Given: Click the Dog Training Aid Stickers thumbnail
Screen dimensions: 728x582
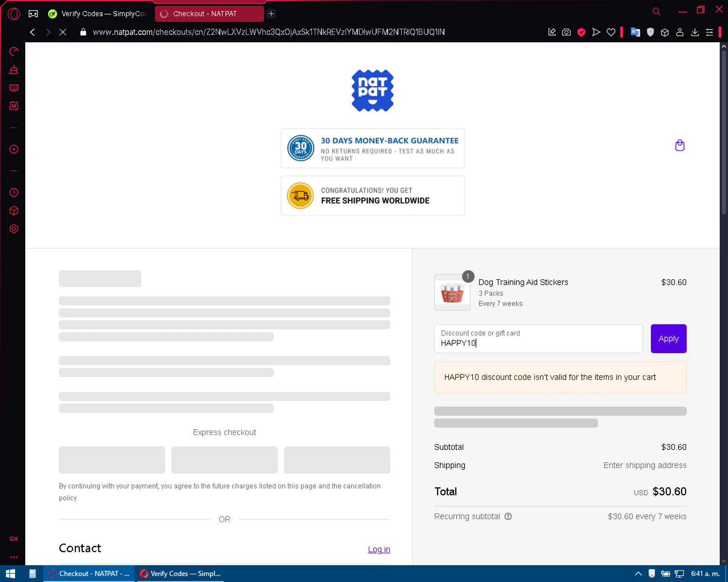Looking at the screenshot, I should tap(452, 292).
